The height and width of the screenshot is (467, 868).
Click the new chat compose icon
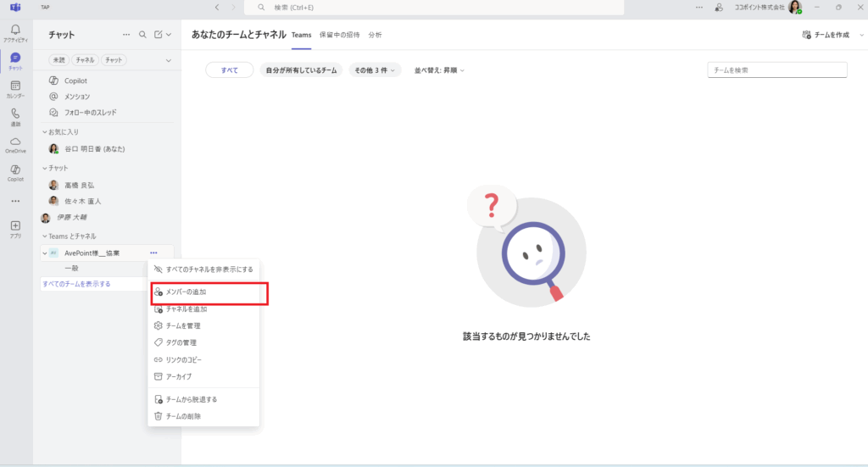pyautogui.click(x=159, y=35)
